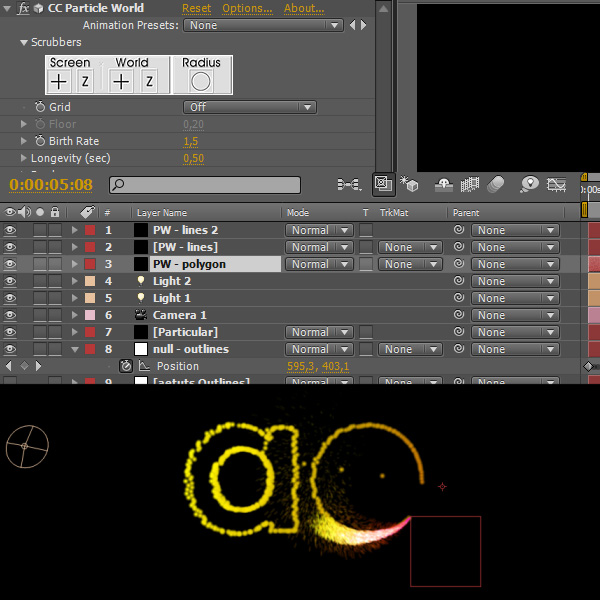Viewport: 600px width, 600px height.
Task: Go to next keyframe on Position
Action: click(x=38, y=366)
